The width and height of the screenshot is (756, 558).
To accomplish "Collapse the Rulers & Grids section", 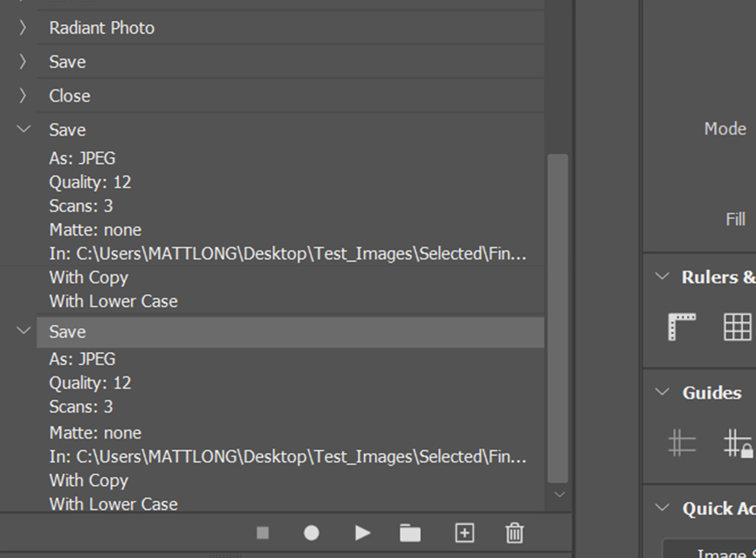I will [662, 276].
